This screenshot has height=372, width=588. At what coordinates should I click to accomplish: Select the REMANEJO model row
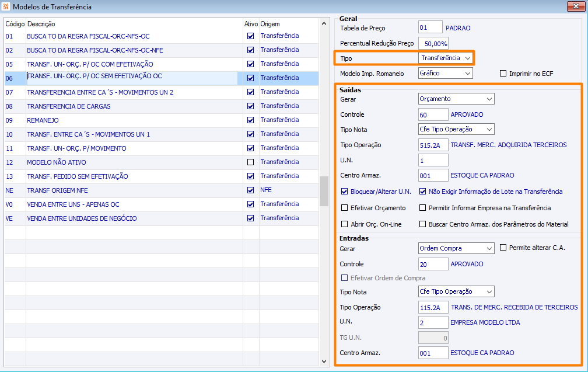coord(161,120)
